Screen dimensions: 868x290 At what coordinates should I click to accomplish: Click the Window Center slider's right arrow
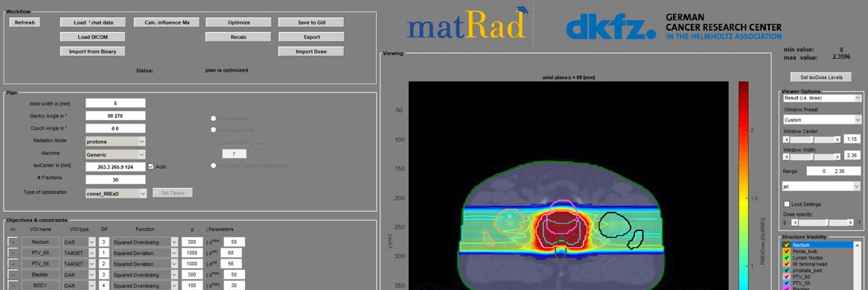point(838,139)
